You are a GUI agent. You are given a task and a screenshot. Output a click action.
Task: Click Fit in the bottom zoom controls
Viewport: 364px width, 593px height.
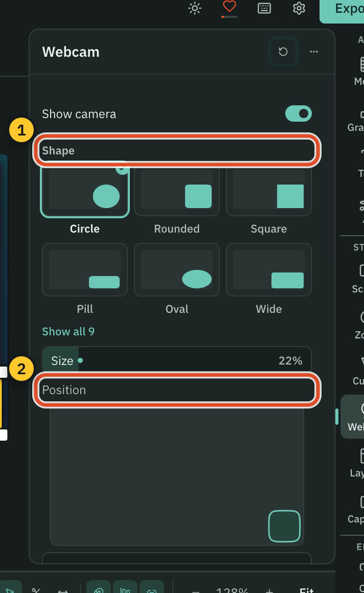307,590
